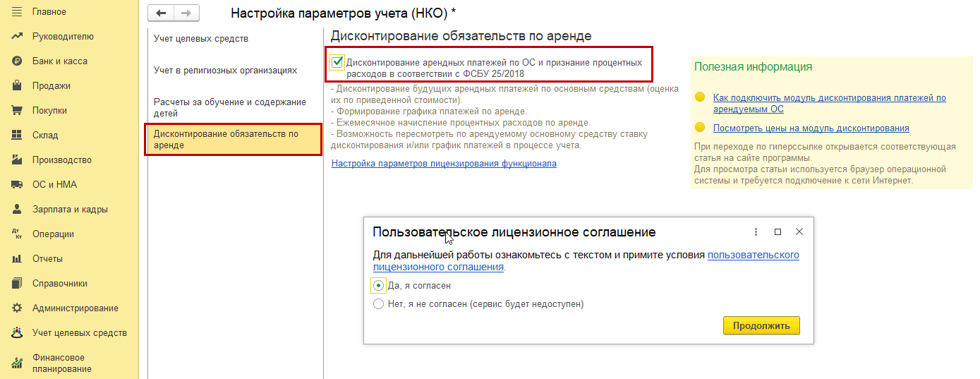The image size is (980, 379).
Task: Maximize the license agreement dialog
Action: (778, 231)
